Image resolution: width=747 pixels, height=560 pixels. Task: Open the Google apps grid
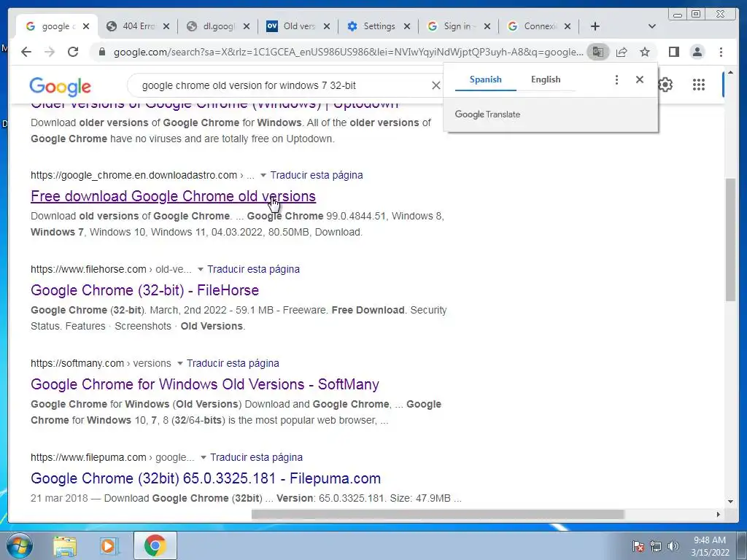(698, 85)
